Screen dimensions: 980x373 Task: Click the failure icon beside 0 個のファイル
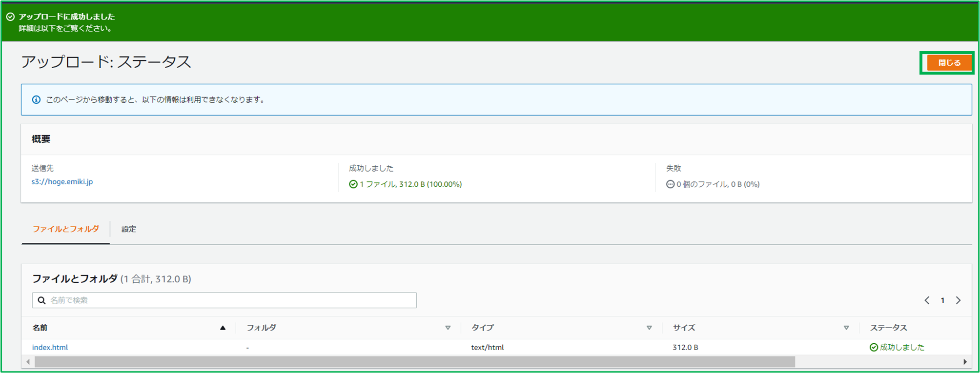click(x=671, y=184)
